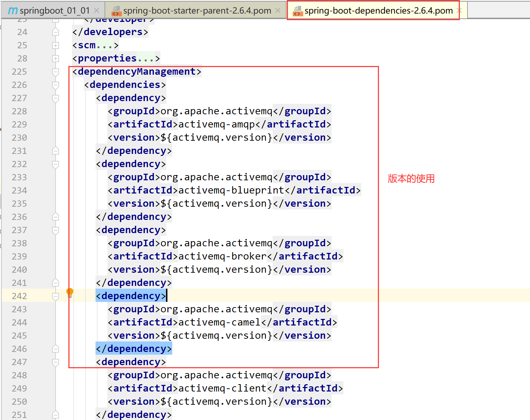
Task: Expand the folded properties block on line 28
Action: [55, 58]
